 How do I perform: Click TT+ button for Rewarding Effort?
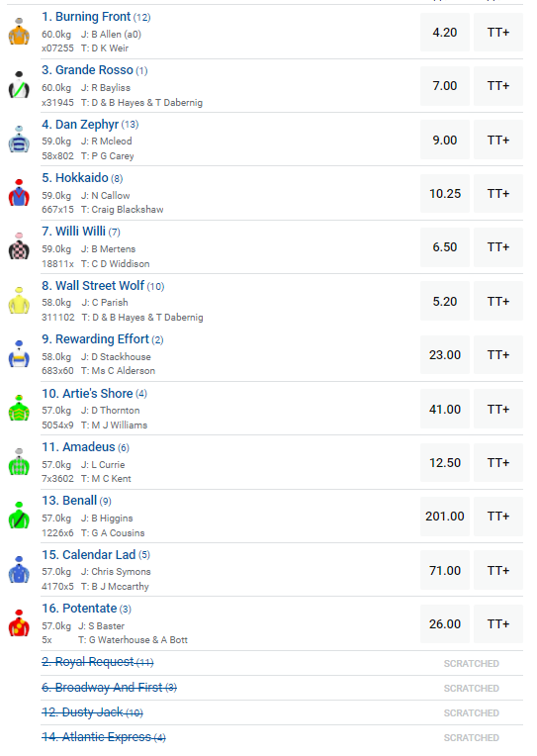coord(498,355)
